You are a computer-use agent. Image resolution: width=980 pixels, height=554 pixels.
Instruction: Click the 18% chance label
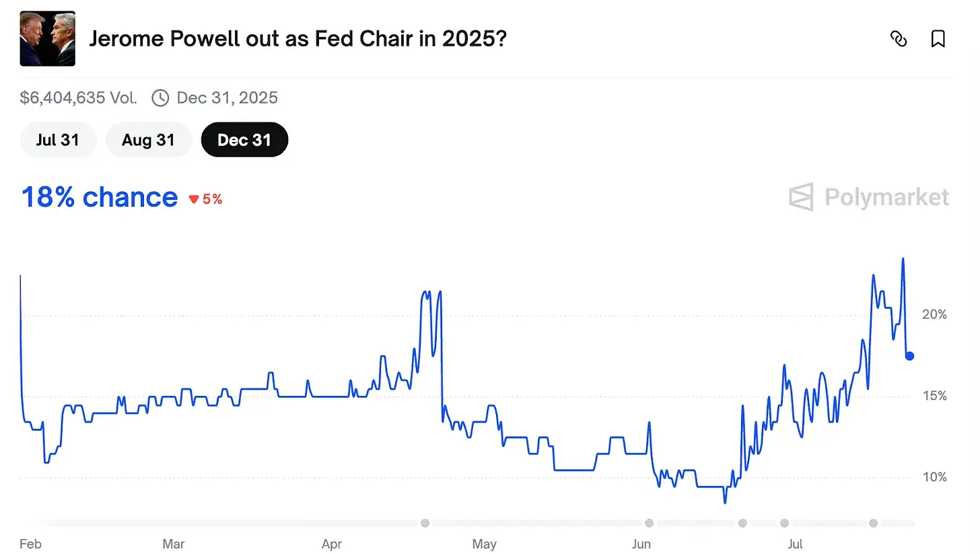[x=99, y=197]
